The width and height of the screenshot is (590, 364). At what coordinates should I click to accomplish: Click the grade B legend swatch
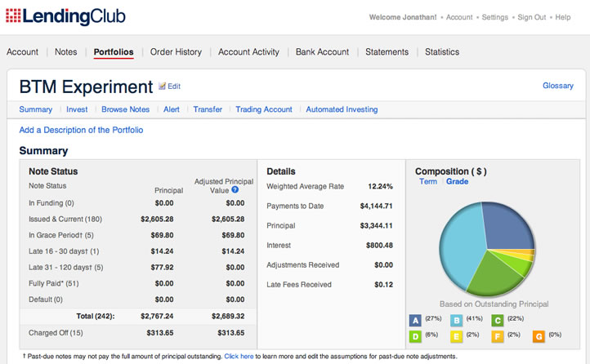coord(455,320)
